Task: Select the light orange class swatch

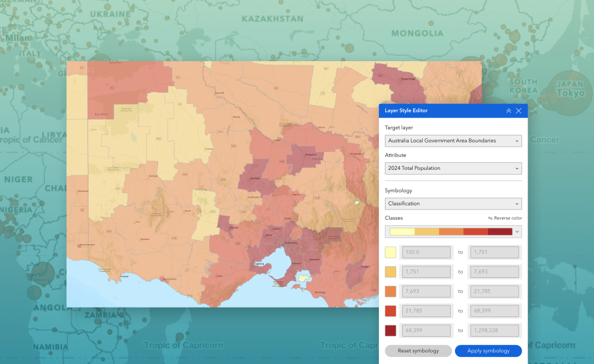Action: point(391,272)
